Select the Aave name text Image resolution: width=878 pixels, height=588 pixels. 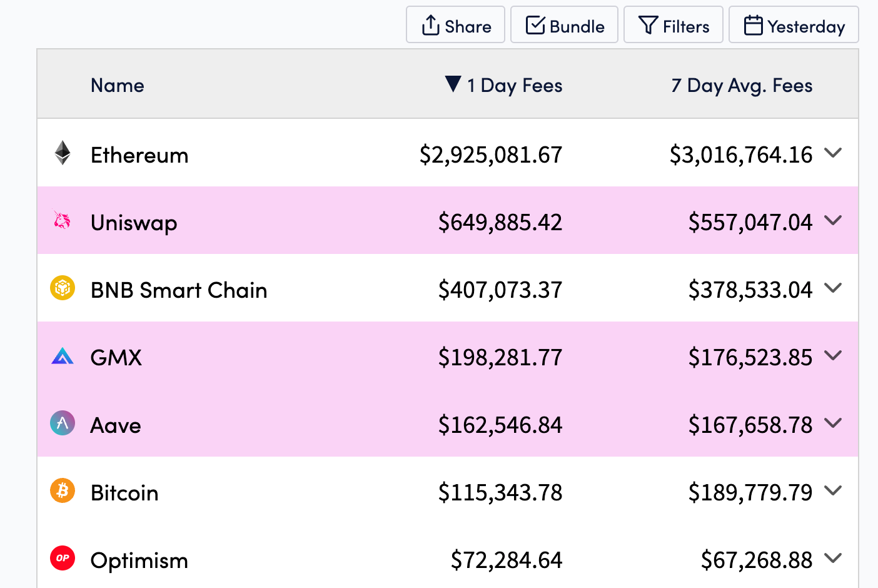[x=116, y=425]
